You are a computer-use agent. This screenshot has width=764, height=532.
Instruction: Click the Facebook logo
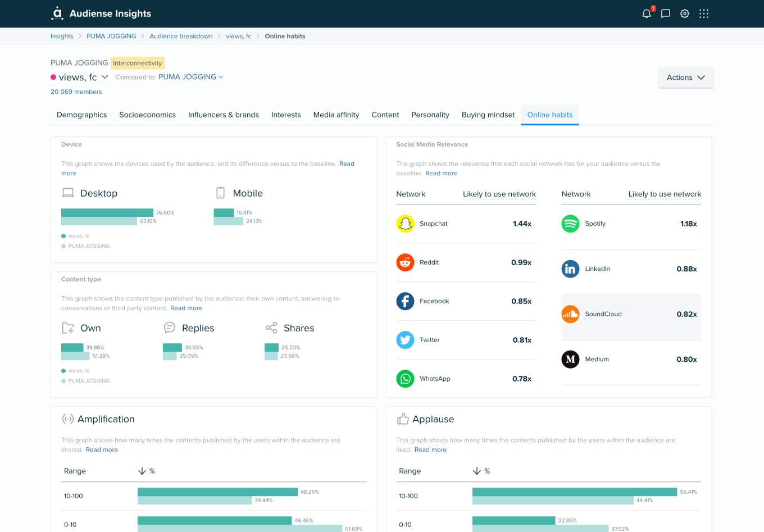click(405, 301)
